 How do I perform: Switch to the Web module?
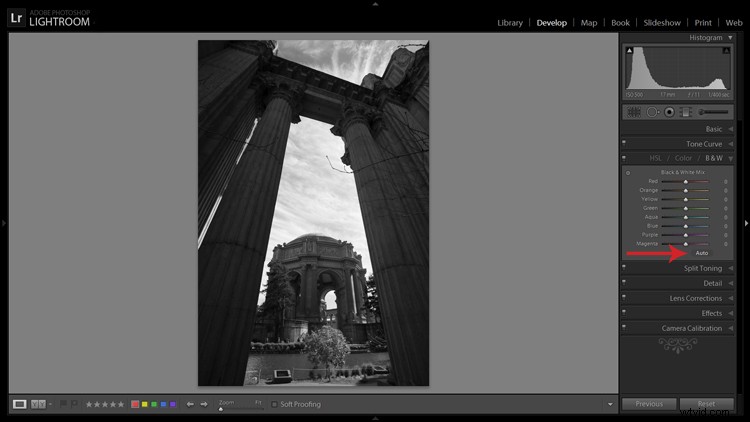click(734, 22)
